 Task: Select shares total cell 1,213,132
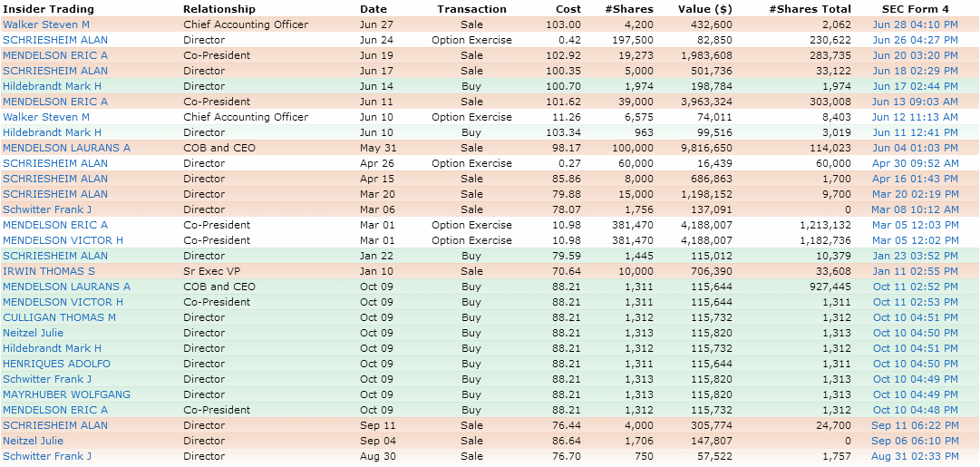828,225
